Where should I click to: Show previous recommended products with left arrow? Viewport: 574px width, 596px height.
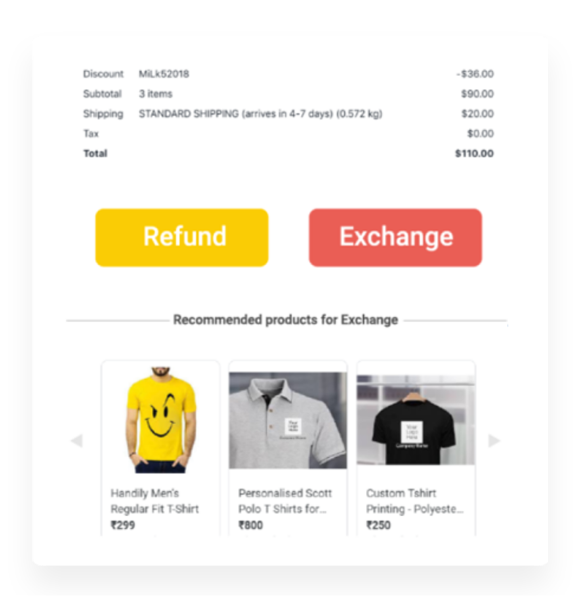[77, 441]
